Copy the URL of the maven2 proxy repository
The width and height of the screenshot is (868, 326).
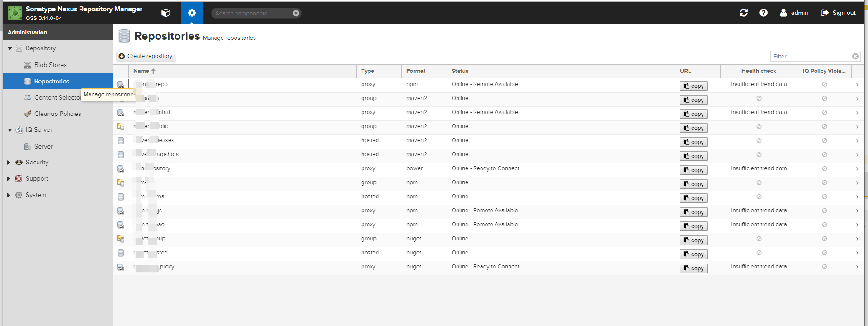click(x=693, y=114)
